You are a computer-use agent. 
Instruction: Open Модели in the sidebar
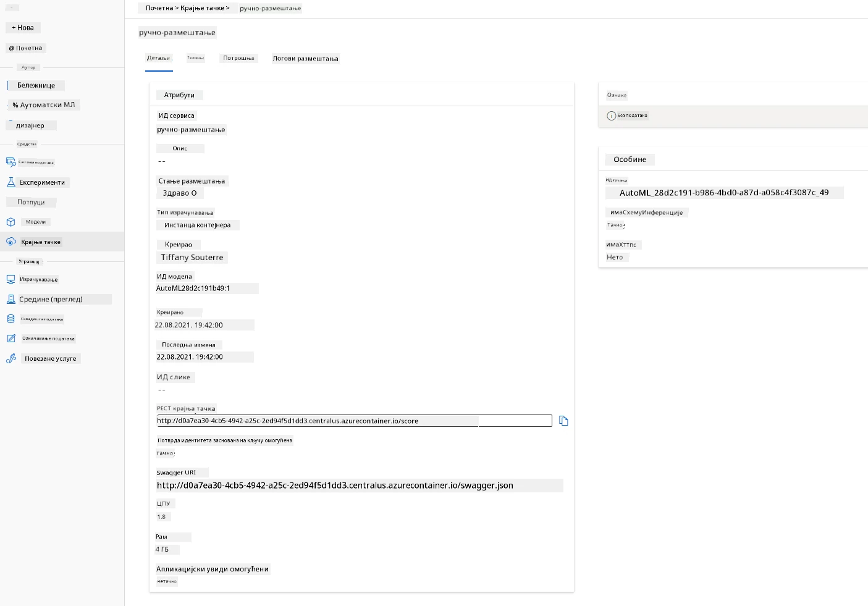[x=36, y=222]
